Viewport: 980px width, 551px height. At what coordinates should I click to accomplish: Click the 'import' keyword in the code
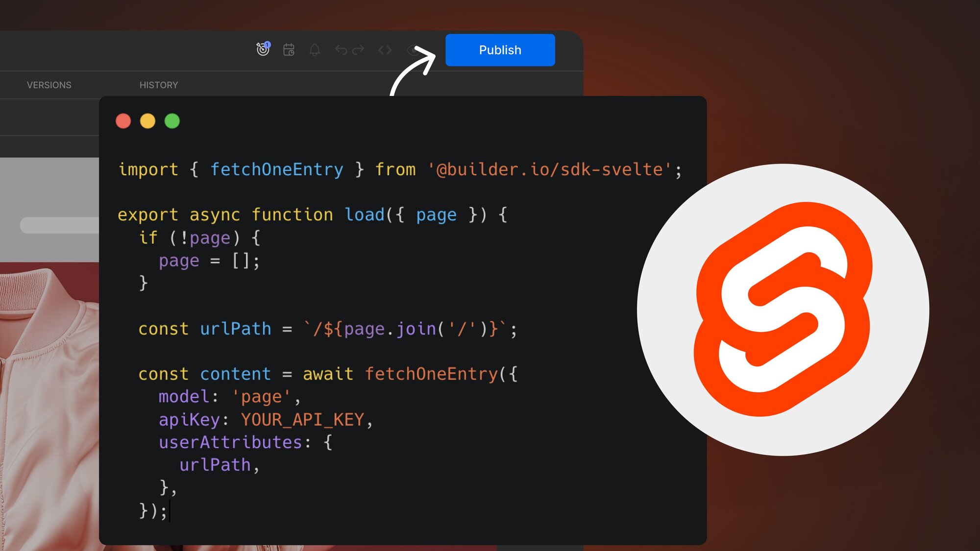(x=148, y=169)
